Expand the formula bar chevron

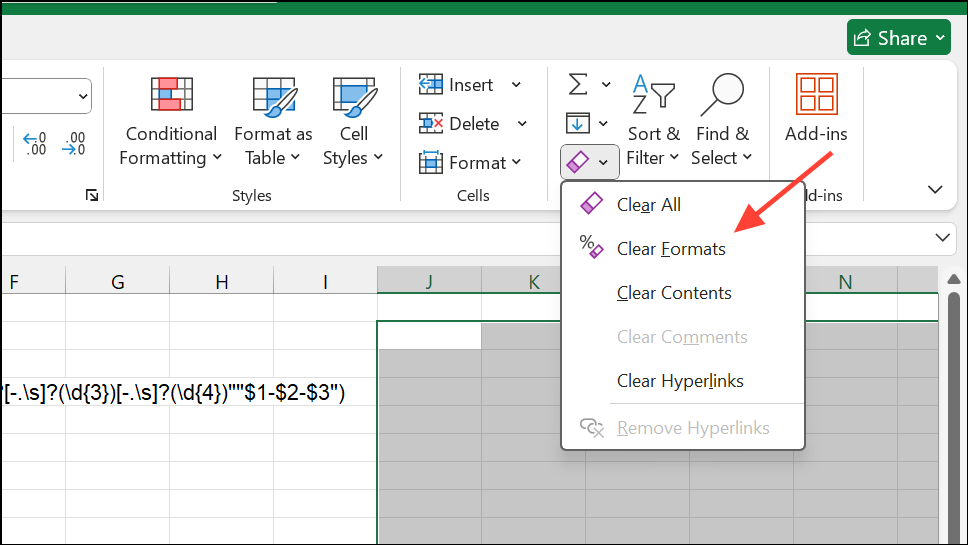(942, 238)
